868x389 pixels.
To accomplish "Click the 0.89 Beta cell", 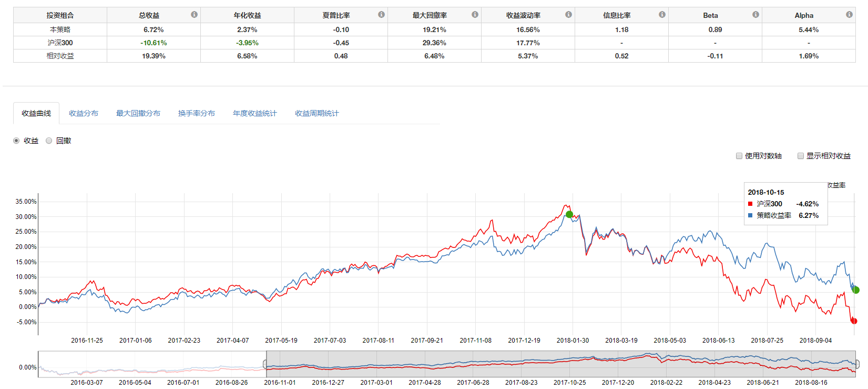I will click(715, 29).
